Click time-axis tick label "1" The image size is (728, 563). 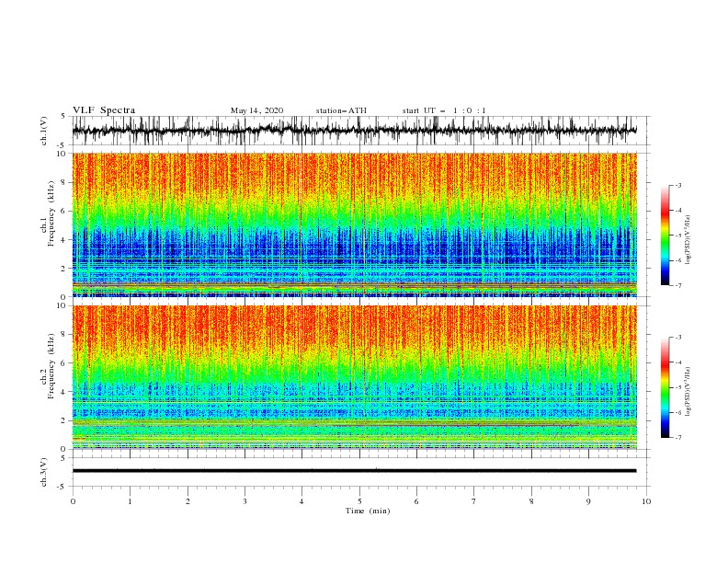point(130,501)
